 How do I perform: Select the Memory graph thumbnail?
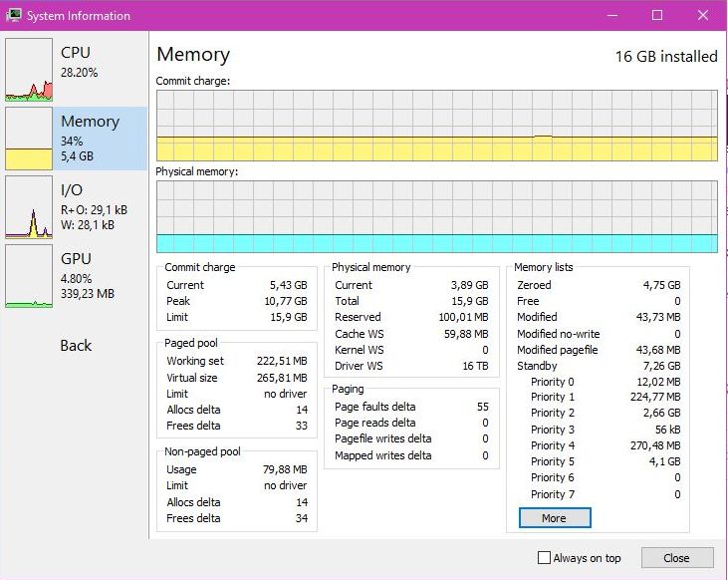[x=28, y=139]
